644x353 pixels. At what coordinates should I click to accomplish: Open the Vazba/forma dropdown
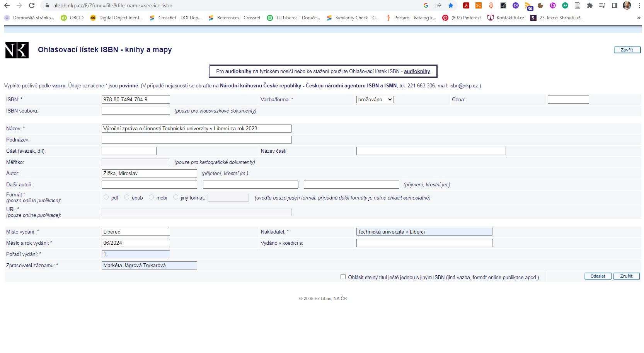[x=375, y=99]
